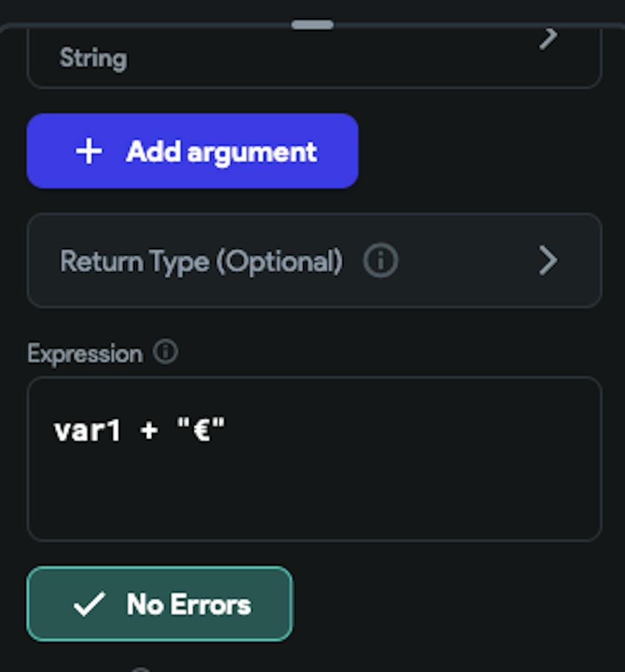Click the Expression field label
This screenshot has height=672, width=625.
[85, 354]
